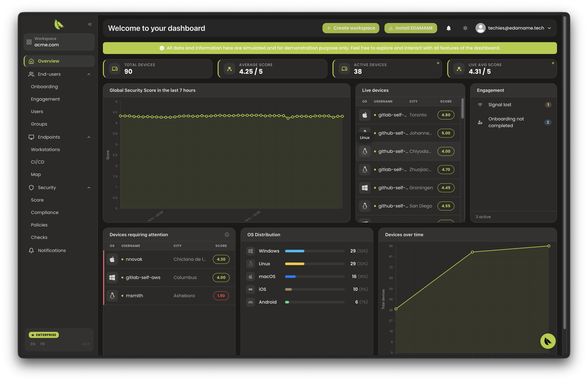Open Groups page
Viewport: 588px width, 382px height.
pos(39,124)
